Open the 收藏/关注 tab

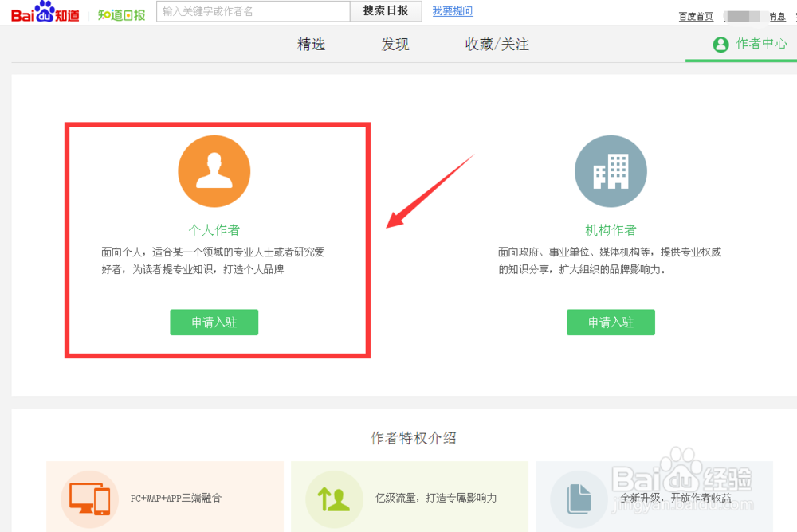pos(497,45)
